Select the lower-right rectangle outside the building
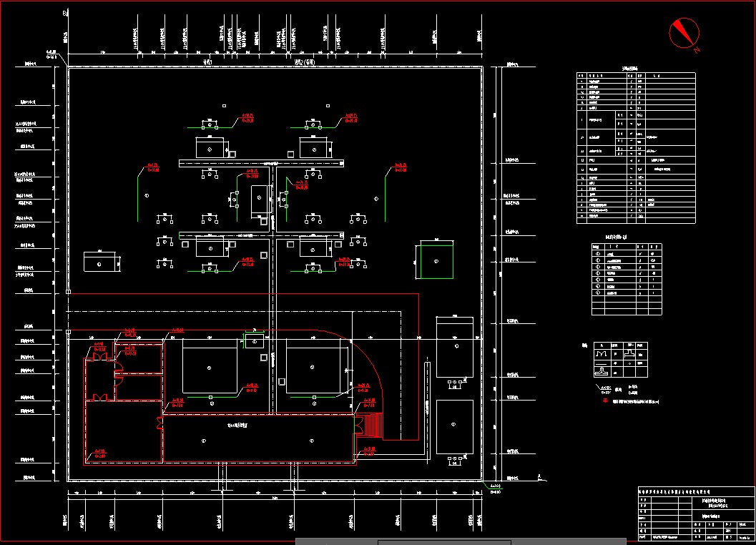The image size is (756, 545). pos(454,426)
